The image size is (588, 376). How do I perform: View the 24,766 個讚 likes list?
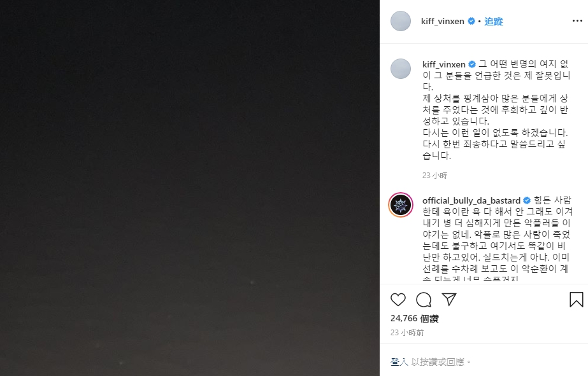click(414, 318)
